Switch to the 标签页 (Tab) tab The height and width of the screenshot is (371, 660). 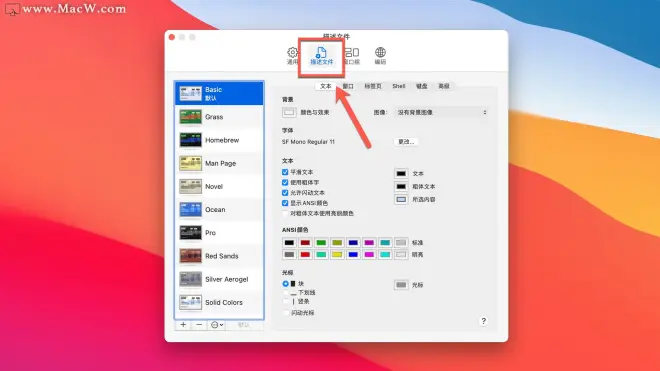pyautogui.click(x=373, y=86)
